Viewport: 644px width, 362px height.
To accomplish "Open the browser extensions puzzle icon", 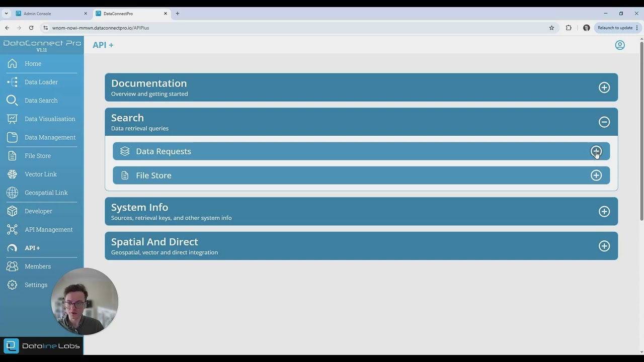I will 569,28.
